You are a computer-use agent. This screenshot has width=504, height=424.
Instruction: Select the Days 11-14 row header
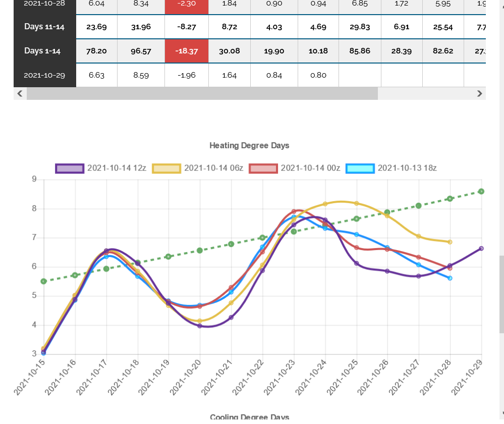point(45,27)
